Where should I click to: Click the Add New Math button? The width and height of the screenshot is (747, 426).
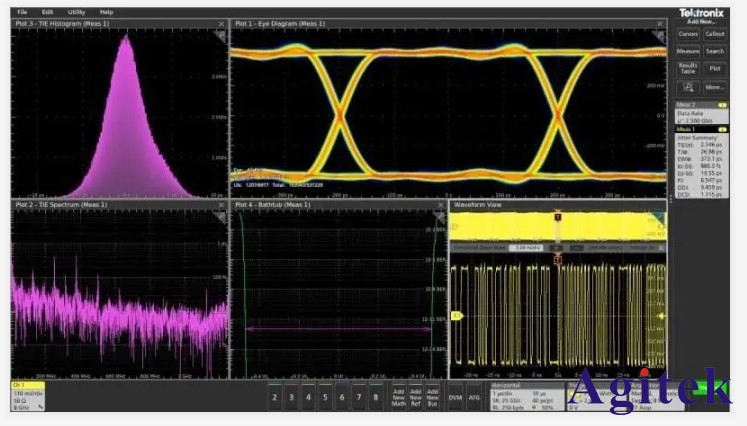pyautogui.click(x=400, y=396)
